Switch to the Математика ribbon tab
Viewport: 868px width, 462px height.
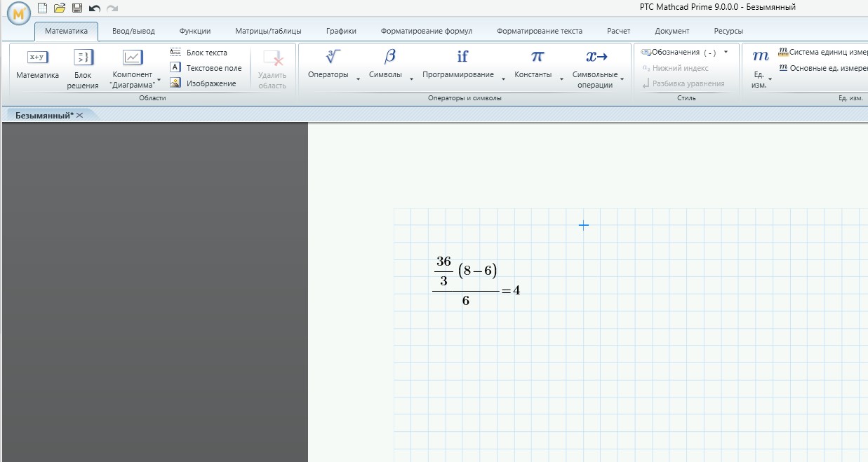pyautogui.click(x=66, y=31)
